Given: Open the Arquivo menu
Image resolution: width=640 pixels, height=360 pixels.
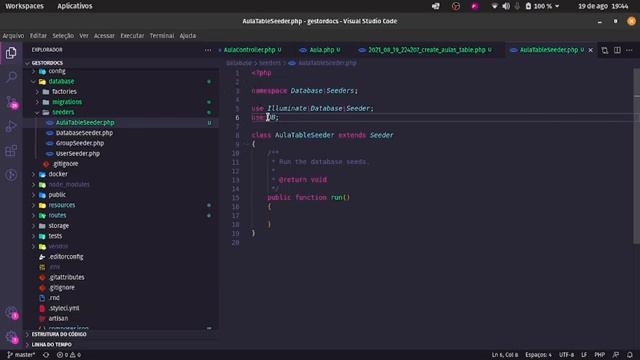Looking at the screenshot, I should pos(13,36).
